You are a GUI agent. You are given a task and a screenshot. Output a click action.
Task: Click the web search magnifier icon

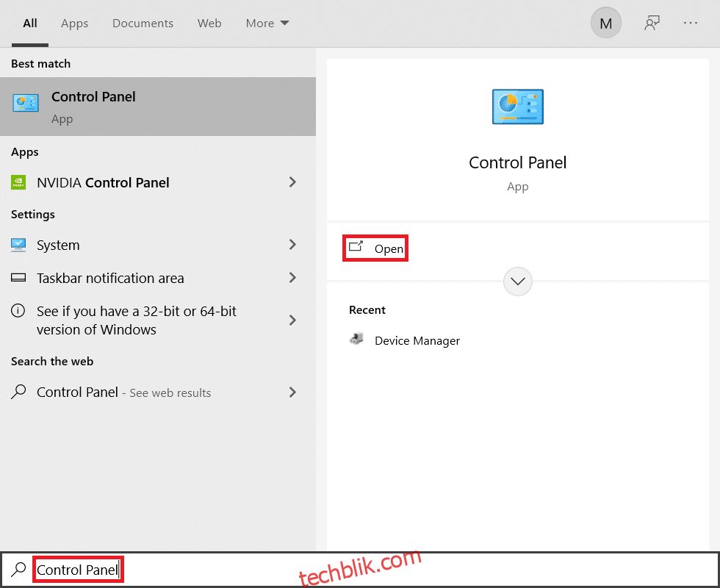tap(18, 391)
